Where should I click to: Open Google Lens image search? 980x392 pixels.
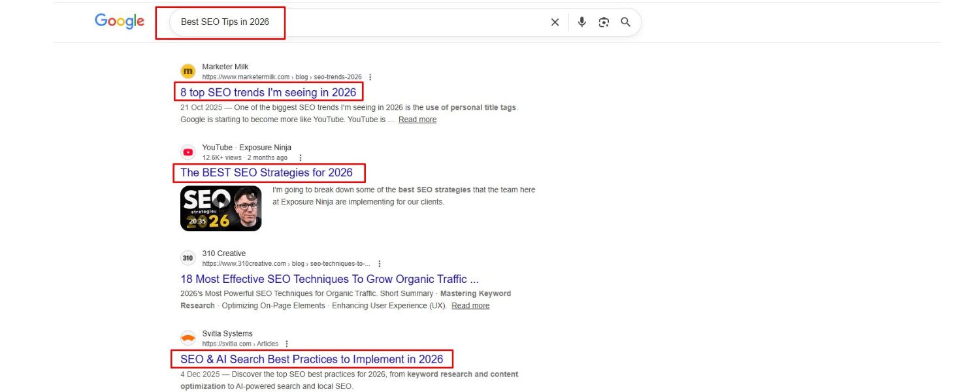tap(604, 22)
